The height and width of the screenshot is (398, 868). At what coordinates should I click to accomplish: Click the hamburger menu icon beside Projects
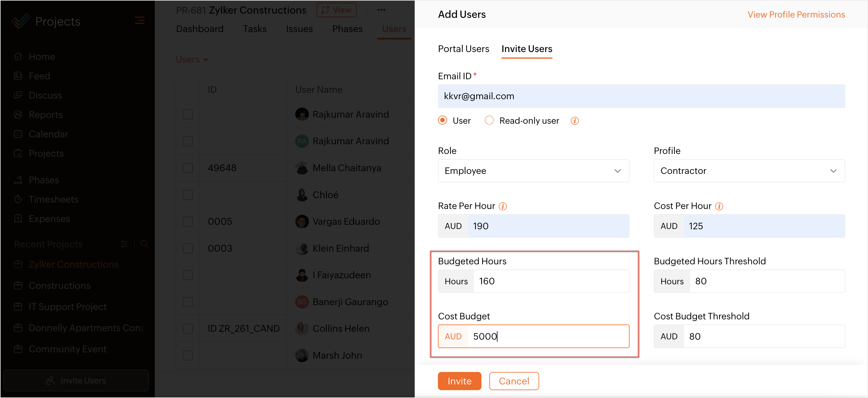pyautogui.click(x=140, y=21)
